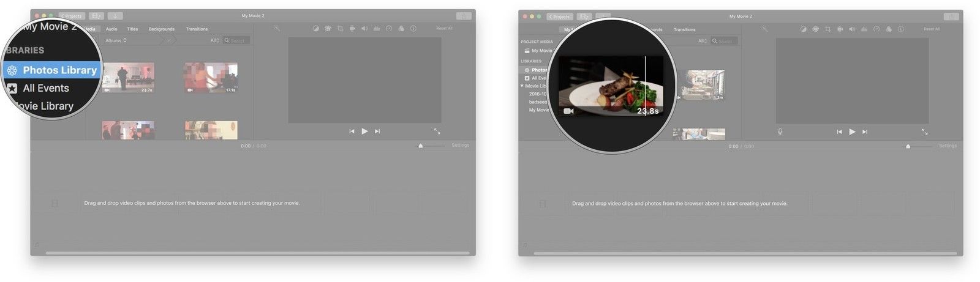The image size is (980, 282).
Task: Click noise reduction equalizer icon in right window
Action: click(x=864, y=29)
